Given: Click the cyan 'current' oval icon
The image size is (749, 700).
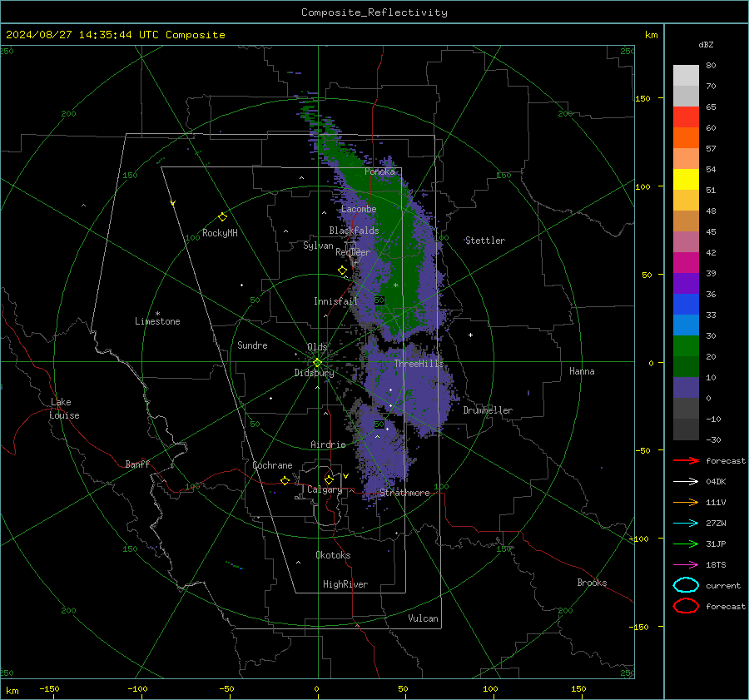Looking at the screenshot, I should 686,585.
